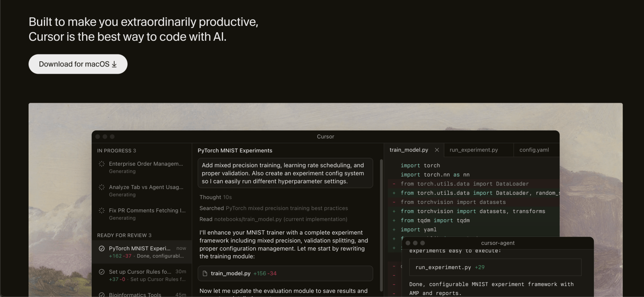This screenshot has height=297, width=644.
Task: Open the train_model.py +156 -34 diff card
Action: pos(285,274)
